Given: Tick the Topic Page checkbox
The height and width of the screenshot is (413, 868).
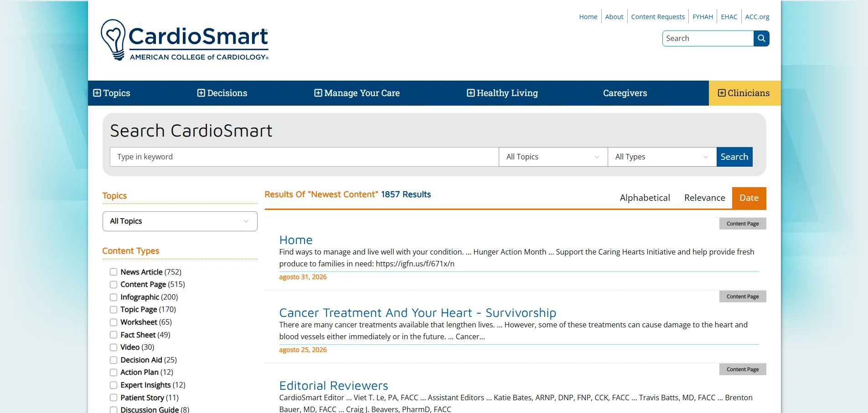Looking at the screenshot, I should (114, 310).
